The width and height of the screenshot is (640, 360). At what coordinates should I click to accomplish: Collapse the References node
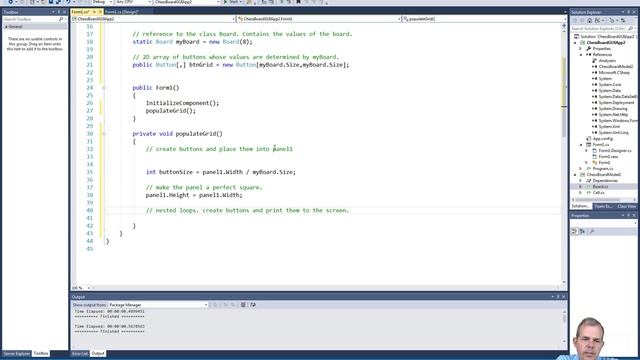coord(581,55)
